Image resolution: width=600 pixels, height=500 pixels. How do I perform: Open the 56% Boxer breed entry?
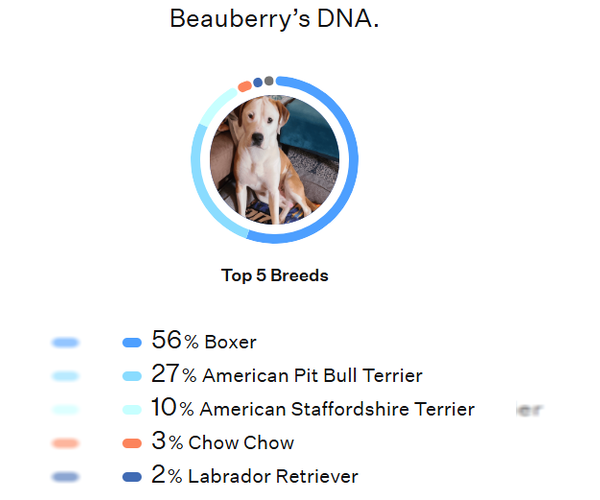203,341
